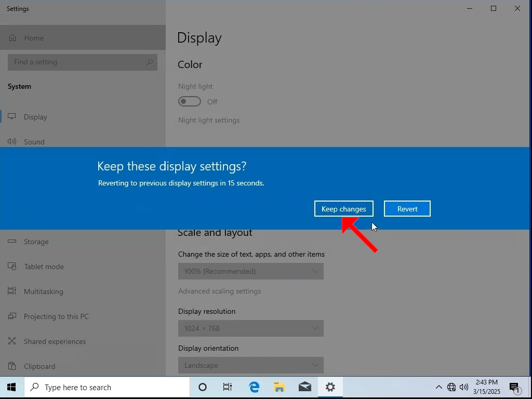Click the Keep changes button
532x399 pixels.
point(344,209)
